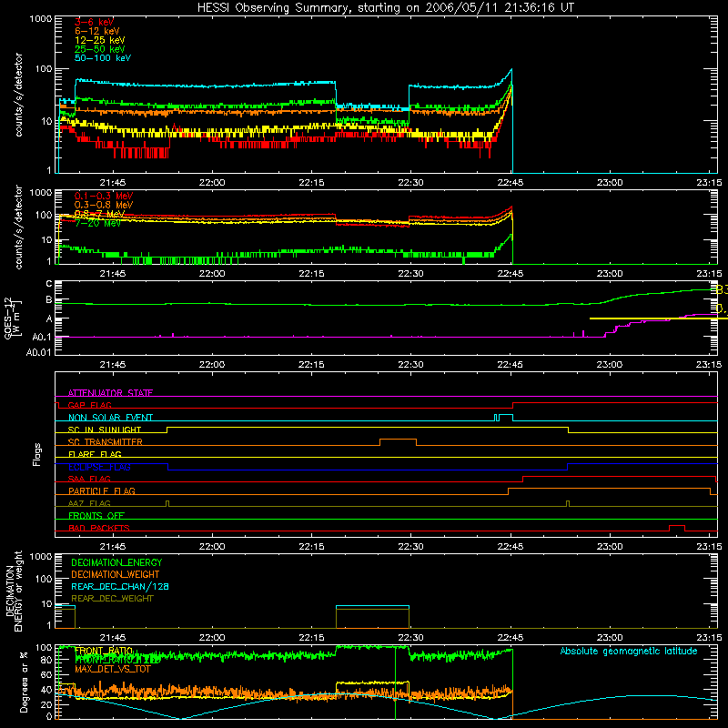Select the SC_IN_SUNLIGHT flag label
The image size is (728, 728).
105,430
